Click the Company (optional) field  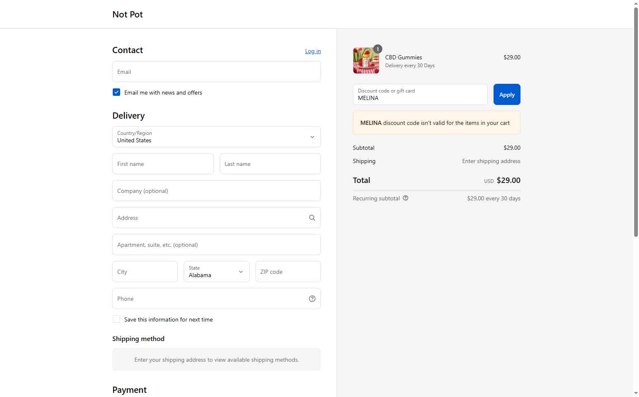click(x=216, y=191)
